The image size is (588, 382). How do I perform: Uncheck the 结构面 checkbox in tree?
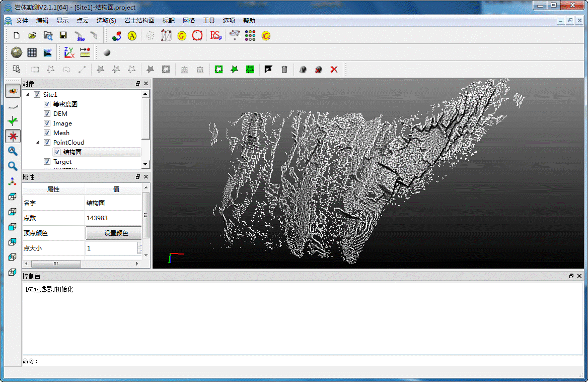point(57,152)
